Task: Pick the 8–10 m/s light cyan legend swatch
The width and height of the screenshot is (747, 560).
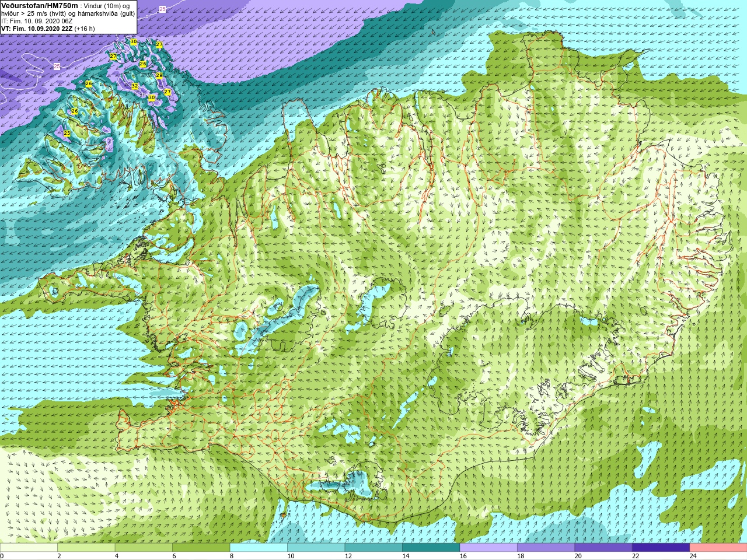Action: pyautogui.click(x=259, y=548)
